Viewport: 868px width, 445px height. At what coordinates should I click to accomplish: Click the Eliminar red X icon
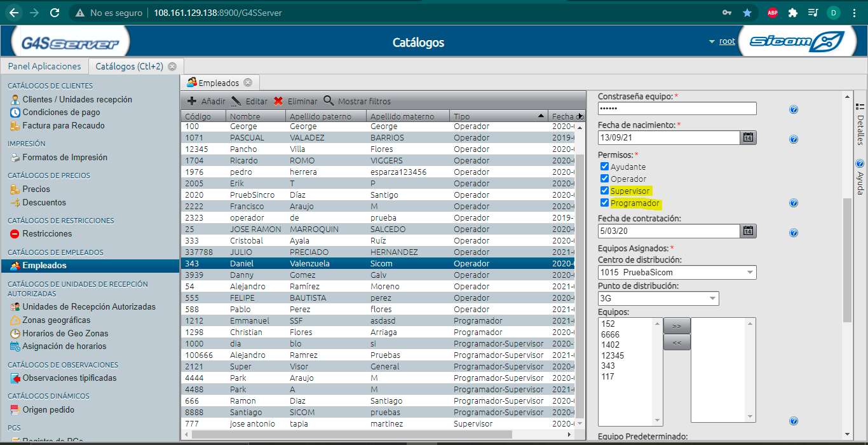pos(278,101)
